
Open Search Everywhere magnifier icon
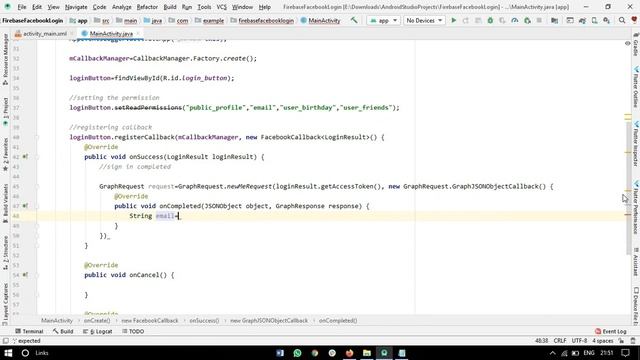[x=622, y=20]
